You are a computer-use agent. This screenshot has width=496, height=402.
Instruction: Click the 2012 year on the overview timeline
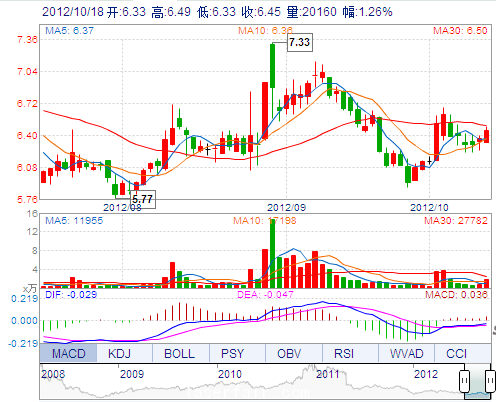pyautogui.click(x=426, y=374)
